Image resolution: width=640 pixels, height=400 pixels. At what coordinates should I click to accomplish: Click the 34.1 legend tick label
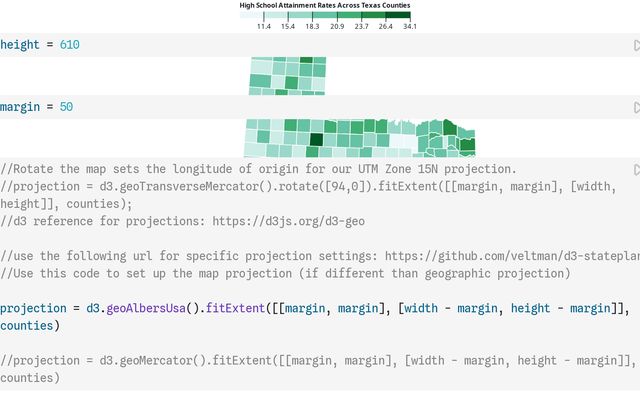[408, 27]
